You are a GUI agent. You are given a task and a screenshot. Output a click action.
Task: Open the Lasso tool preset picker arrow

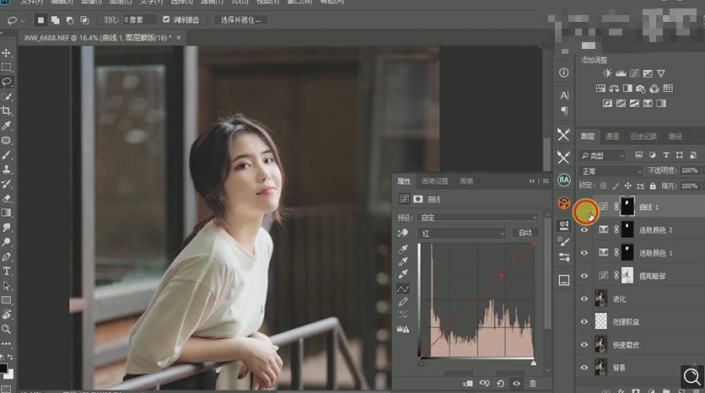23,20
